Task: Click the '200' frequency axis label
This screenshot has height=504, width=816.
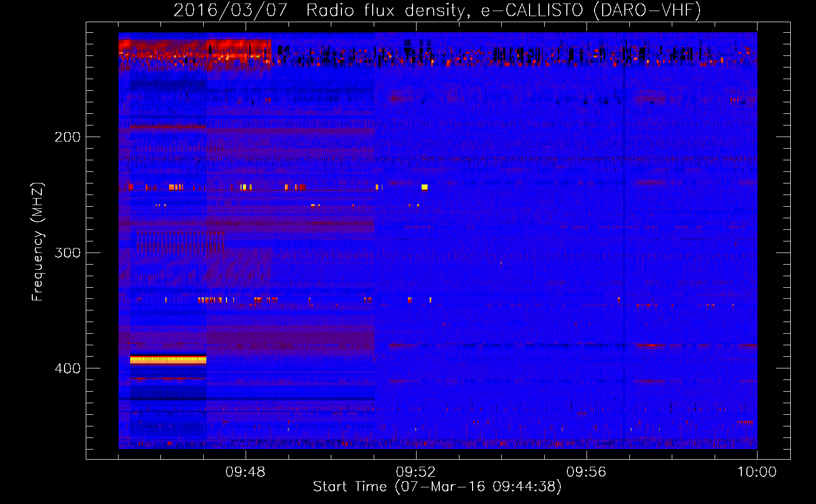Action: pos(68,137)
